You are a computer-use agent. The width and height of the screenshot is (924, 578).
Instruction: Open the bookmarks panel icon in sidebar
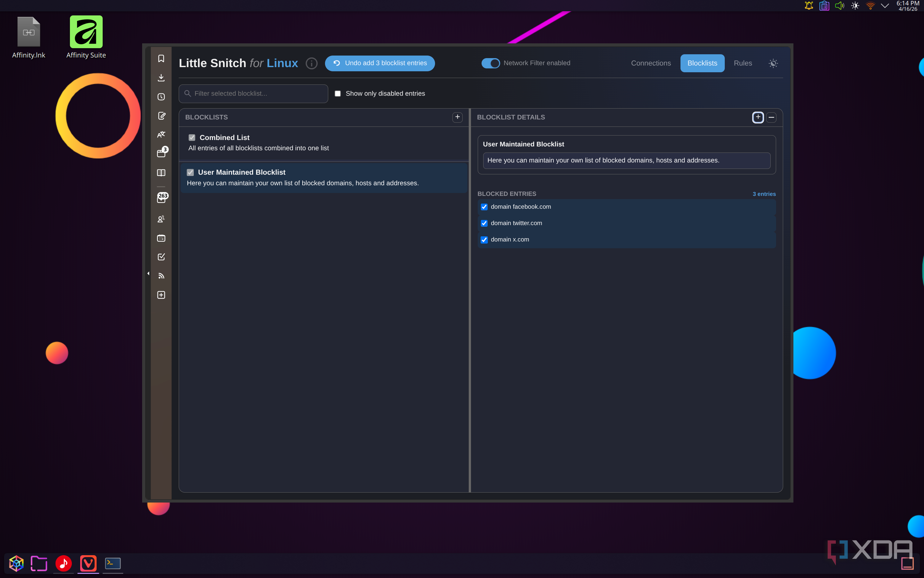click(x=161, y=58)
